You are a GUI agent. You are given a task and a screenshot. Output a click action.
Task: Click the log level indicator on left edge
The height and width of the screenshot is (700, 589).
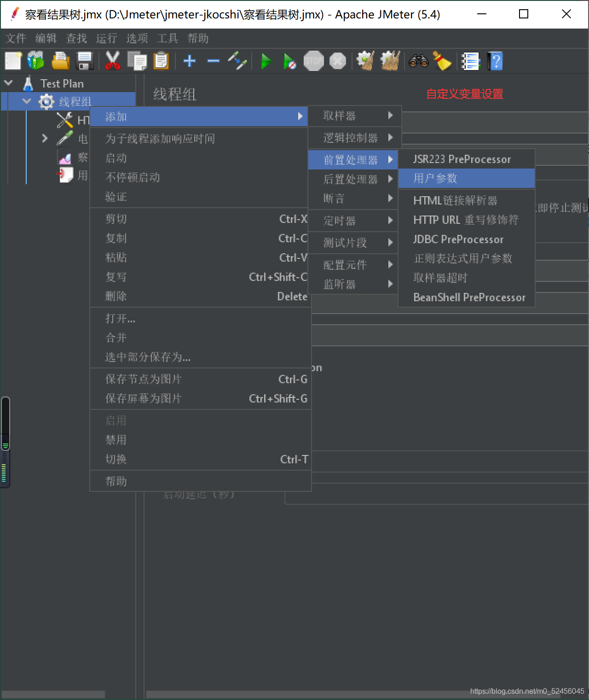click(x=5, y=442)
